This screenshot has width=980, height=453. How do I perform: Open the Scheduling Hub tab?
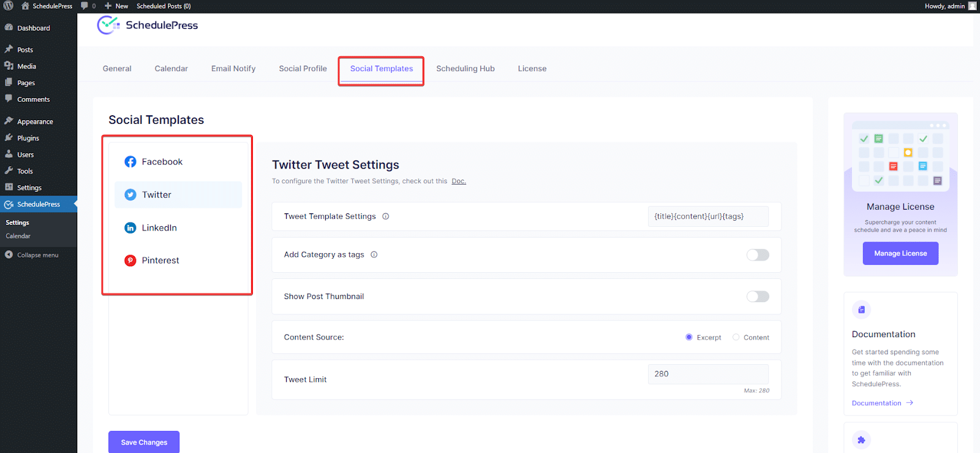466,69
